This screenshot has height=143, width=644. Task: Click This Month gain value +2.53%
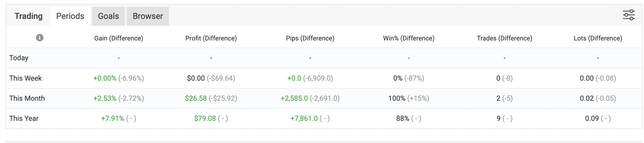[x=105, y=98]
